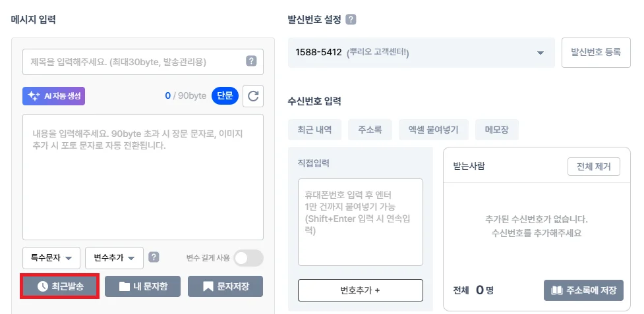644x314 pixels.
Task: Expand the 특수문자 dropdown
Action: click(x=51, y=258)
